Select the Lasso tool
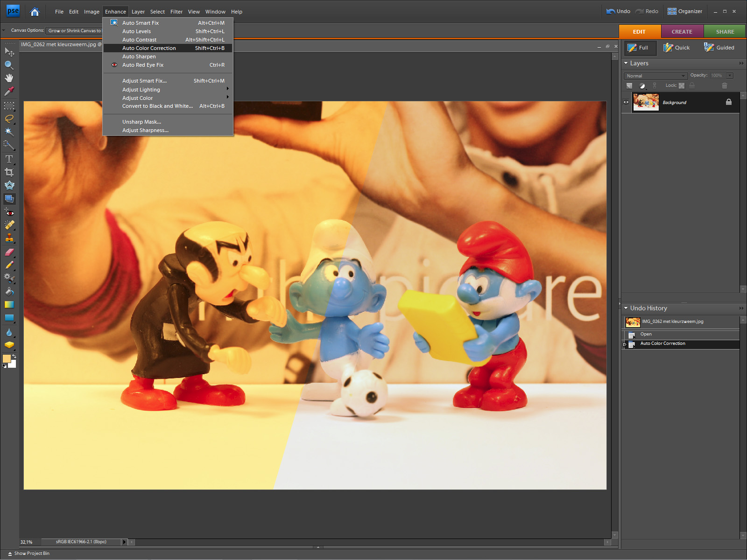Viewport: 747px width, 560px height. pyautogui.click(x=9, y=119)
